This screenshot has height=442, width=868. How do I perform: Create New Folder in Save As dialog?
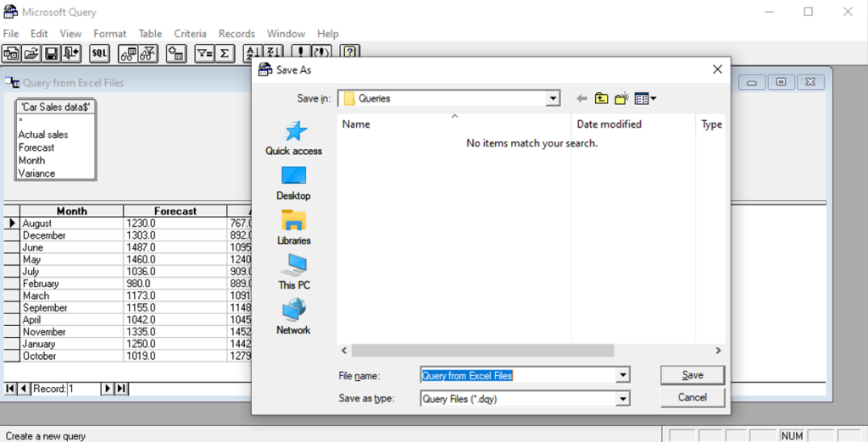[x=621, y=99]
